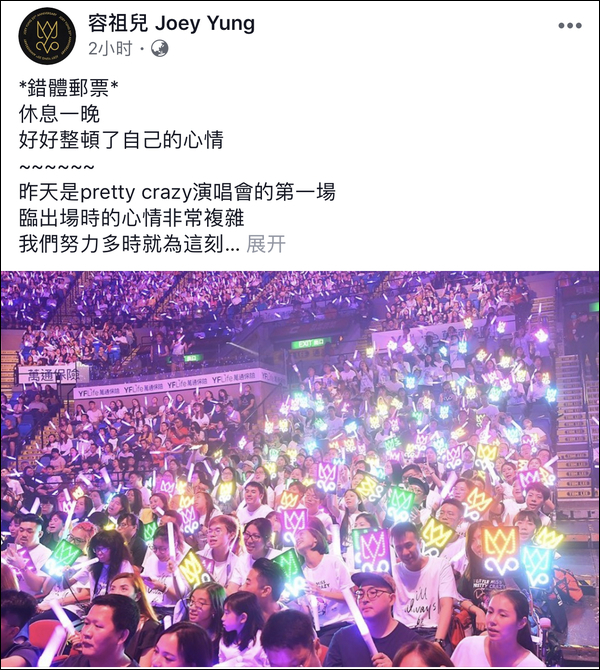Image resolution: width=600 pixels, height=670 pixels.
Task: Click the public globe privacy icon
Action: (x=160, y=49)
